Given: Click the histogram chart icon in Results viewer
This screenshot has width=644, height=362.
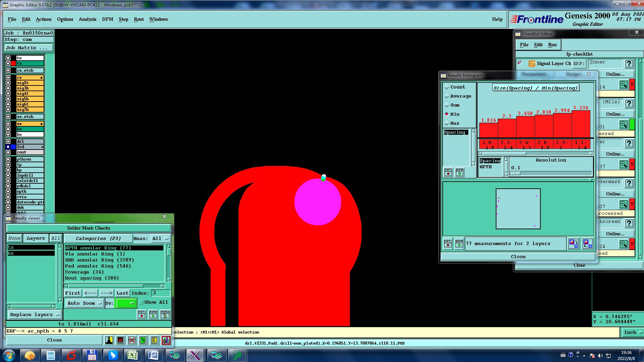Looking at the screenshot, I should (166, 340).
